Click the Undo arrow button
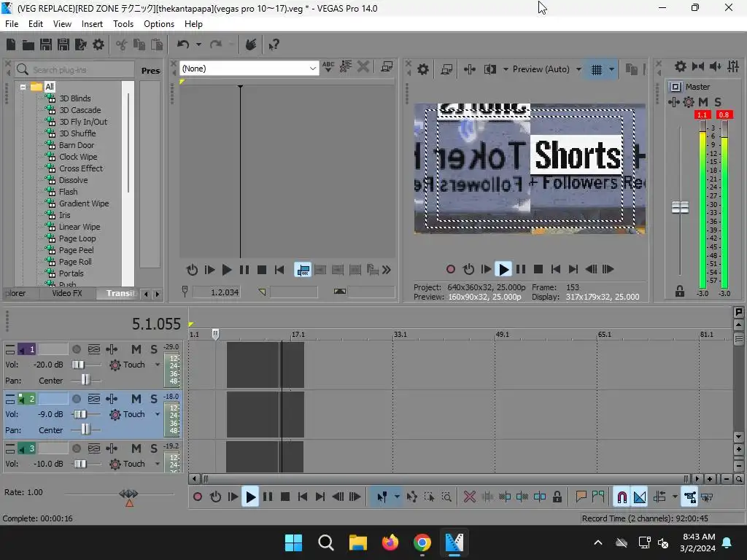The image size is (747, 560). 183,44
